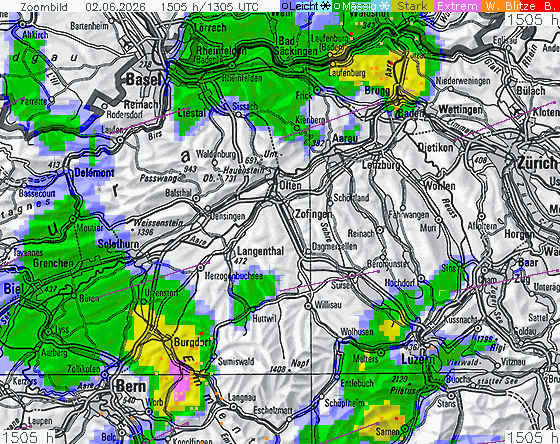560x444 pixels.
Task: Click the Zoombild title text
Action: click(44, 6)
